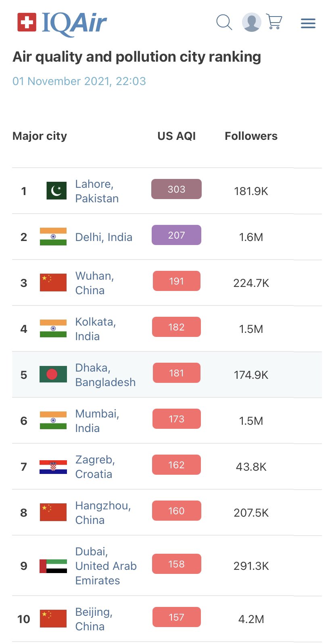Click the 303 AQI badge for Lahore

(176, 189)
